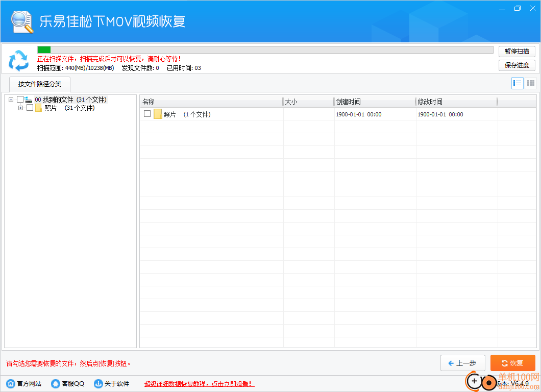Select 照片 (31 个文件) tree item
This screenshot has height=392, width=541.
(x=69, y=108)
